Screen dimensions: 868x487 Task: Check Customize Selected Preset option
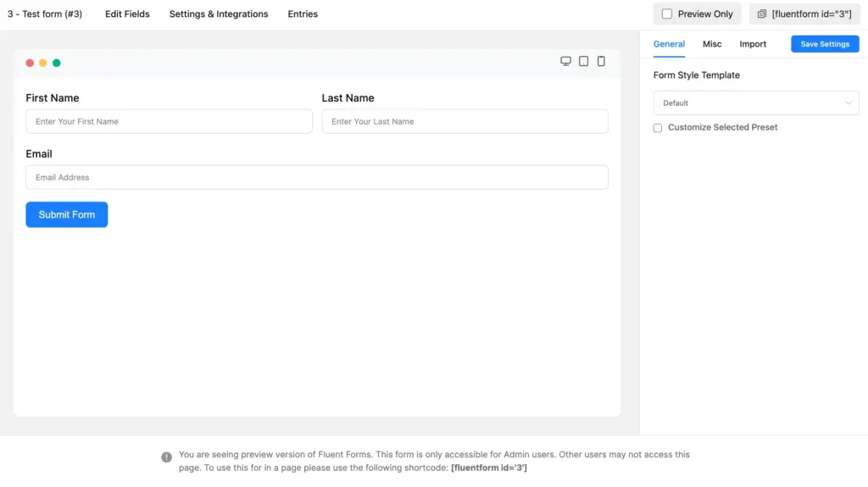click(658, 128)
